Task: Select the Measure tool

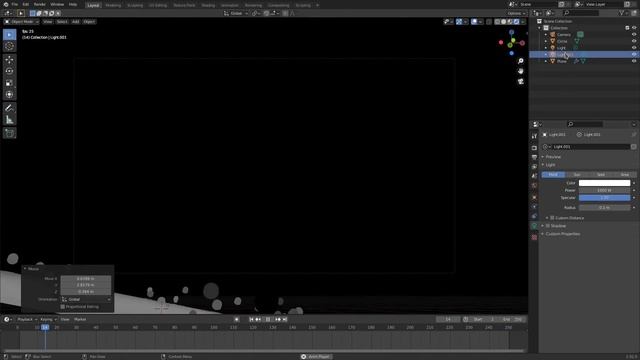Action: click(x=9, y=120)
